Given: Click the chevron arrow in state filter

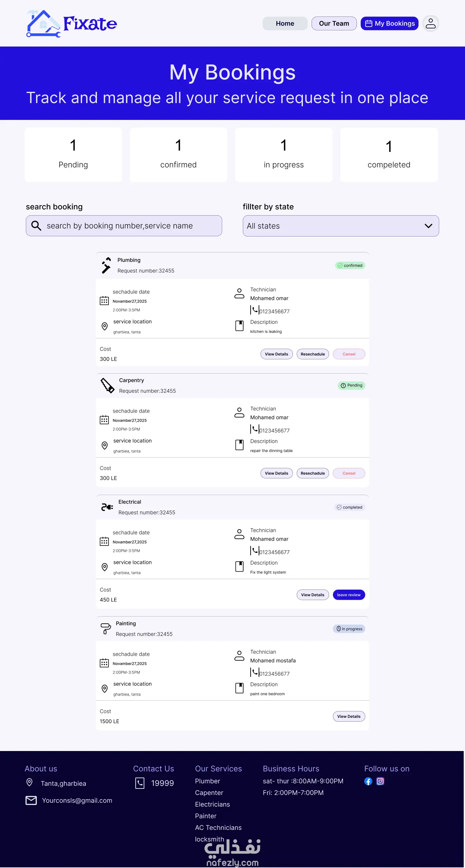Looking at the screenshot, I should pyautogui.click(x=428, y=226).
